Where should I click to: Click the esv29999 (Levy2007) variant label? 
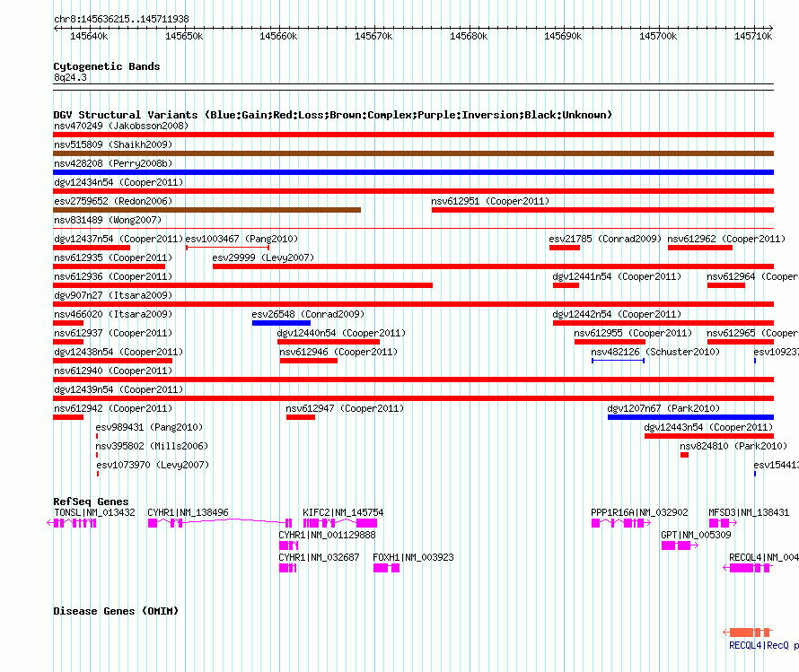(263, 257)
